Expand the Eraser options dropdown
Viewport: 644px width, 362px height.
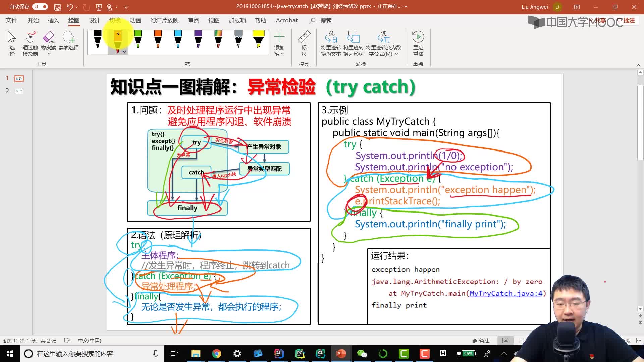pyautogui.click(x=49, y=54)
